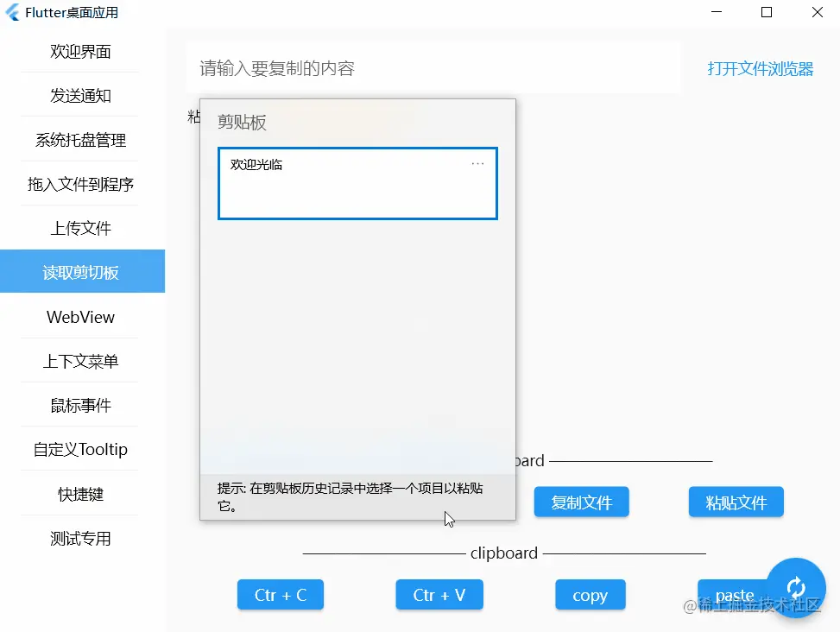Screen dimensions: 840x632
Task: Select 自定义Tooltip menu entry
Action: [80, 449]
